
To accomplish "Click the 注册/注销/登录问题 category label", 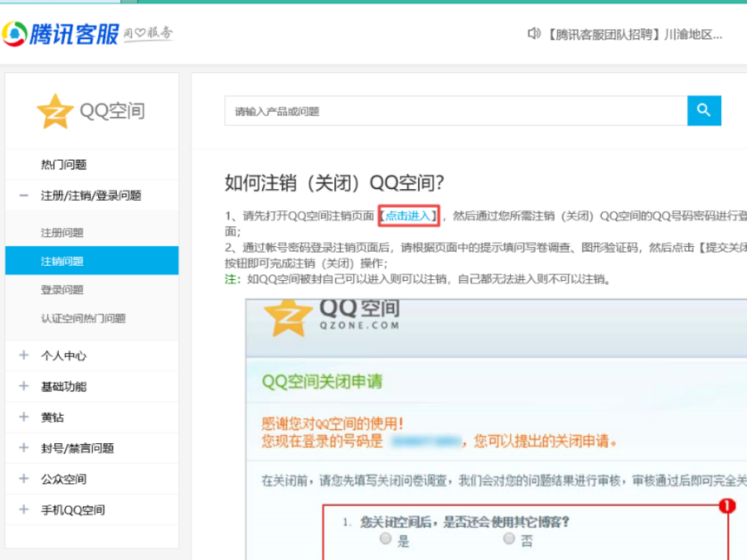I will (91, 196).
